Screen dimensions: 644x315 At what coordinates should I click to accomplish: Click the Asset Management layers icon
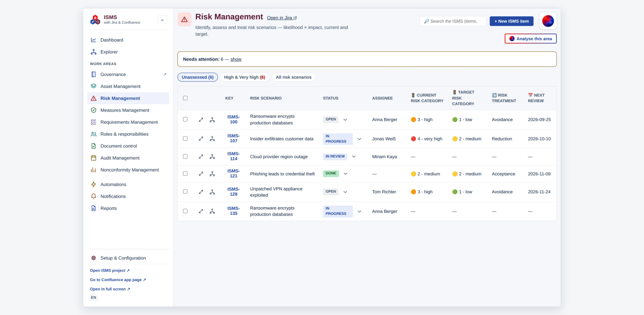click(93, 86)
